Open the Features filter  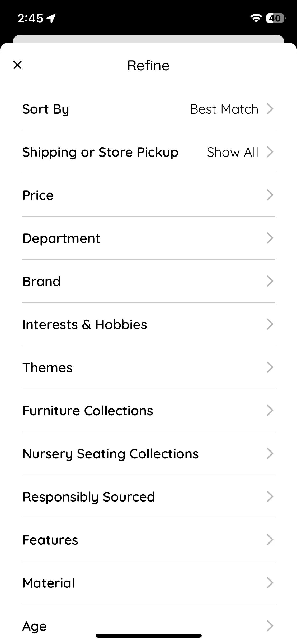[x=148, y=540]
